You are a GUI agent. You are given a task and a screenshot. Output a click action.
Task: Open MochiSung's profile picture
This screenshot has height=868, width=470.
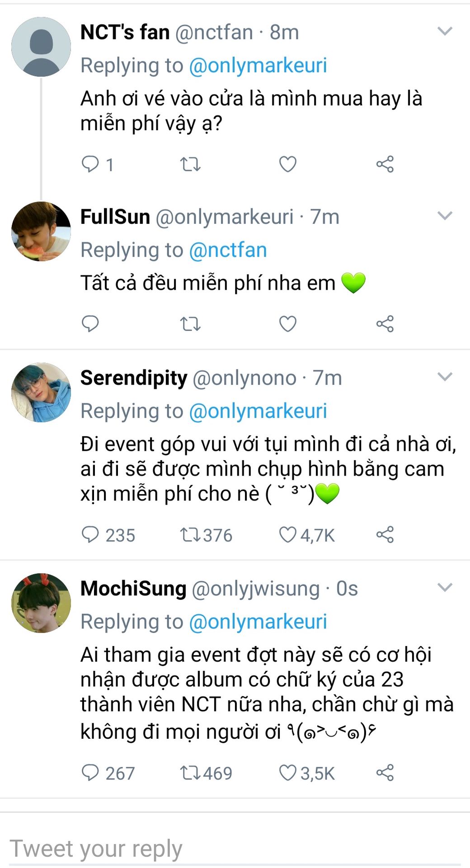tap(41, 603)
